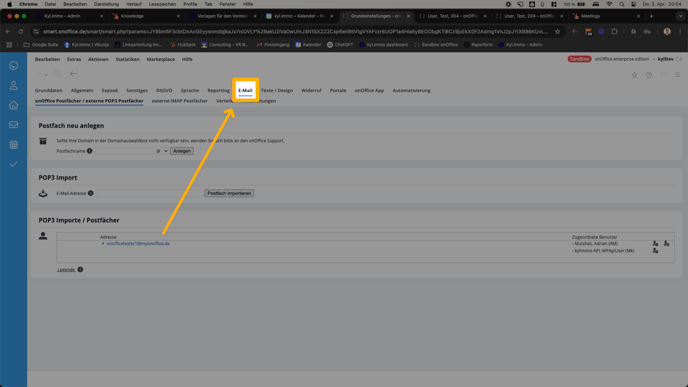
Task: Switch to the Exposé tab
Action: pos(110,90)
